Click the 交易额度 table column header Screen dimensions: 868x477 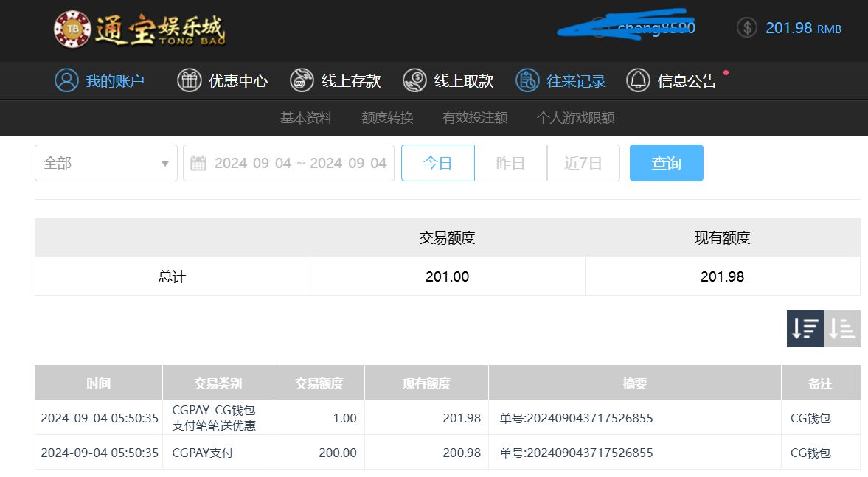tap(319, 383)
